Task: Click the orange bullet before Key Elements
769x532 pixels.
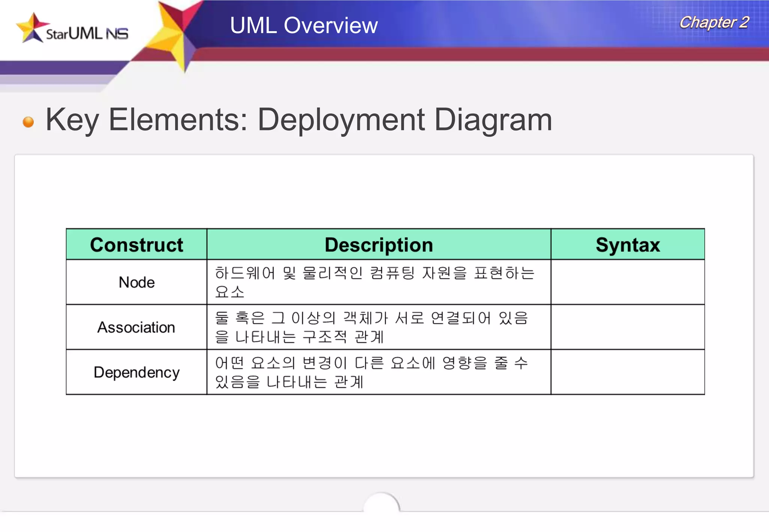Action: click(28, 122)
